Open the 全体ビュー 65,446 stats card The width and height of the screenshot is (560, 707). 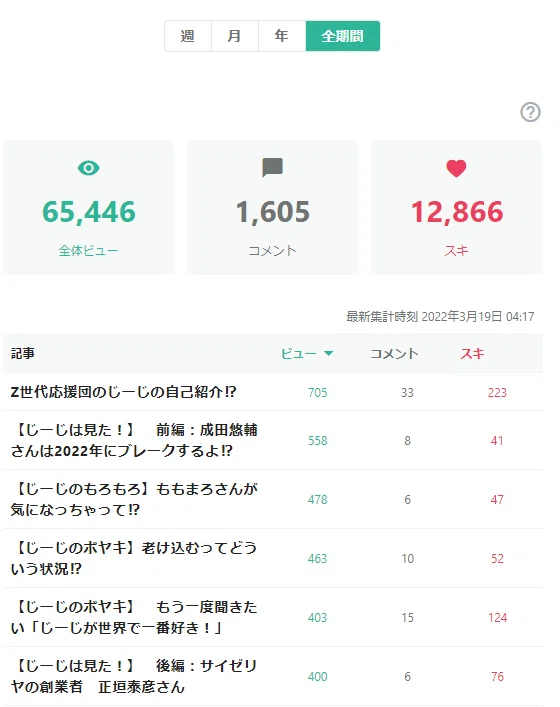coord(88,207)
